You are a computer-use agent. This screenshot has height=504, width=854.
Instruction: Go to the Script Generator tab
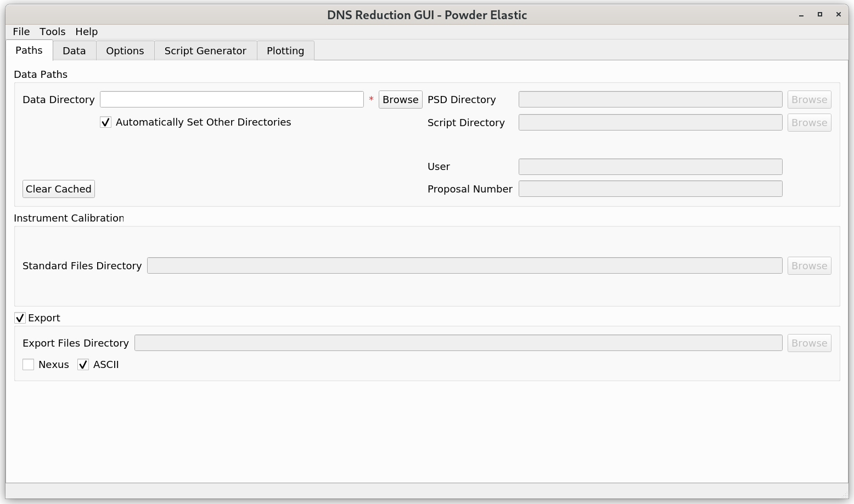pyautogui.click(x=205, y=51)
